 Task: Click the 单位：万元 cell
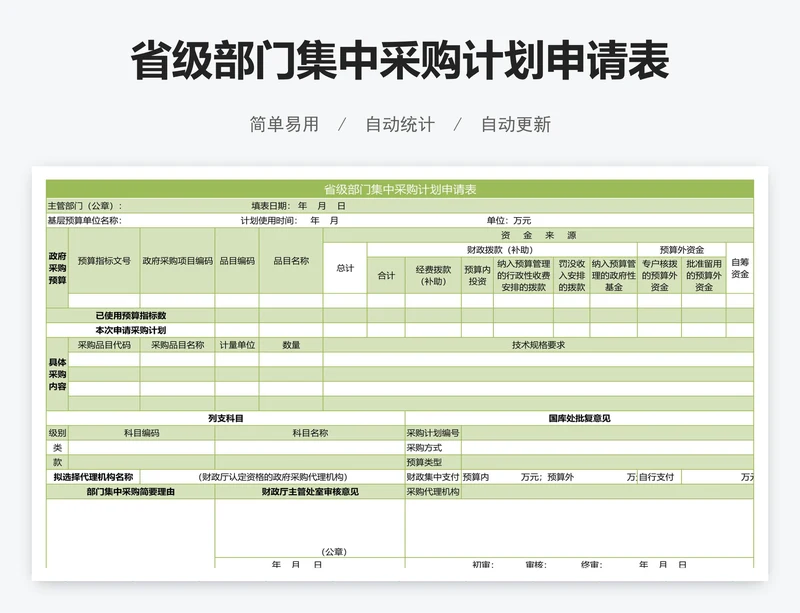click(508, 220)
